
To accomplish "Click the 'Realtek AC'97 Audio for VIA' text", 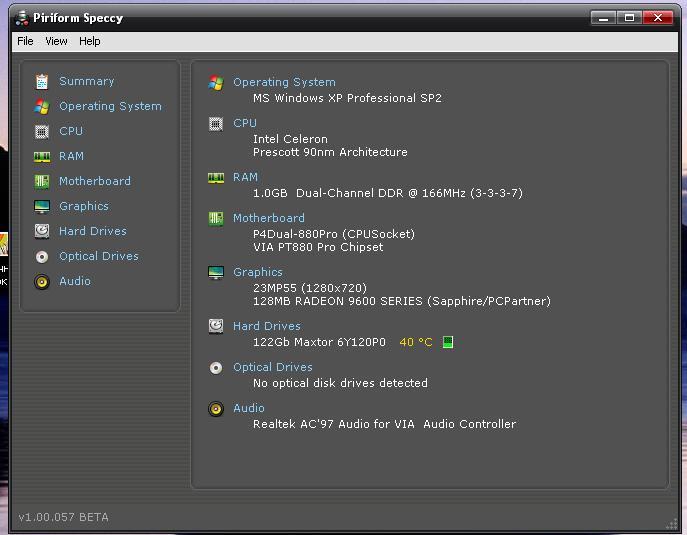I will click(333, 424).
